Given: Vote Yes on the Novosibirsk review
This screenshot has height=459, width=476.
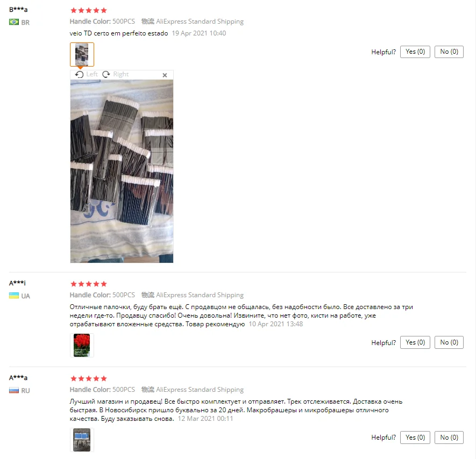Looking at the screenshot, I should point(415,437).
